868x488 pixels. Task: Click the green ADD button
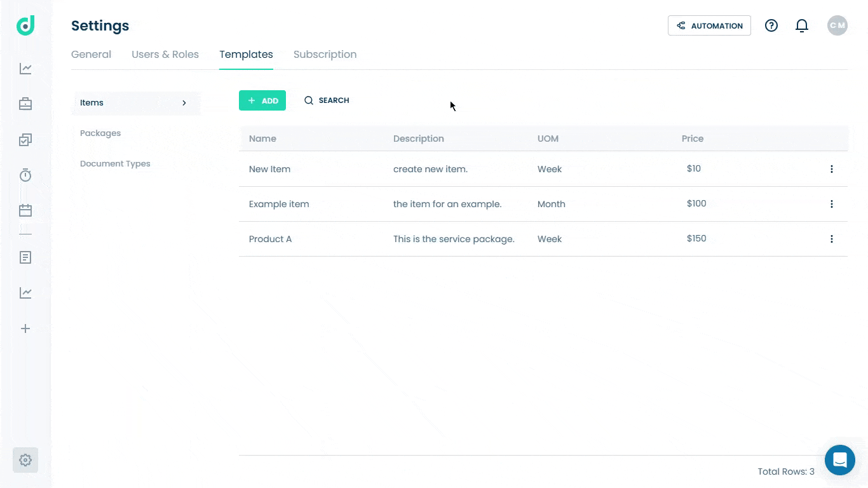[x=262, y=100]
